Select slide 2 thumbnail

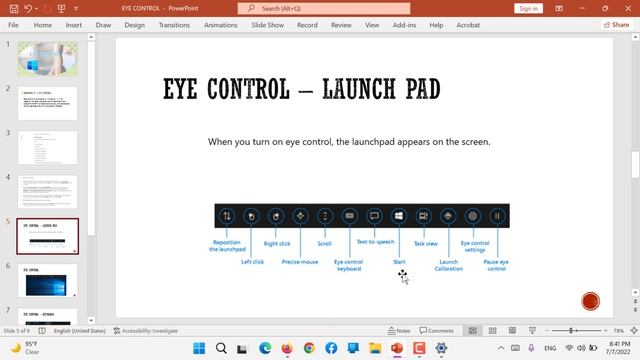pyautogui.click(x=47, y=103)
